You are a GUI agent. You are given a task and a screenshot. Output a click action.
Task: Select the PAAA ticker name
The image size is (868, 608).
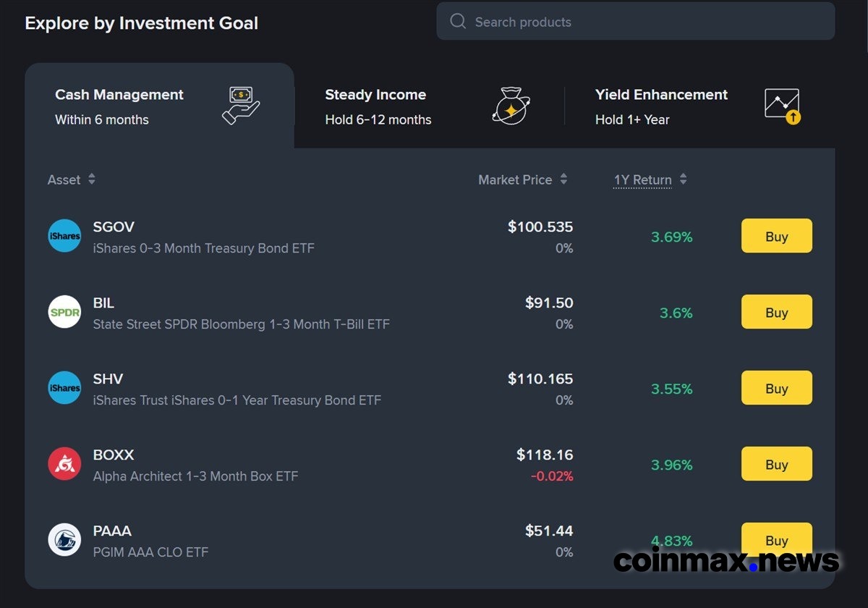(x=112, y=531)
